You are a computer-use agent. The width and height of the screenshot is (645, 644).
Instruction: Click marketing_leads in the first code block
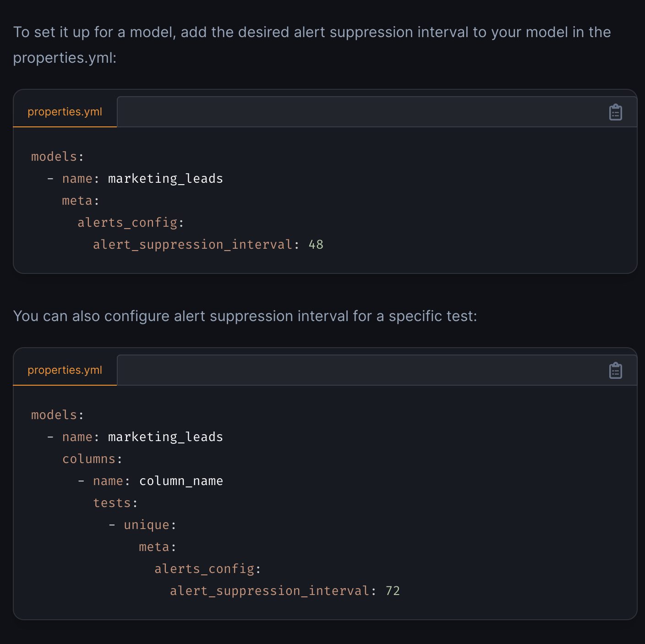tap(165, 179)
